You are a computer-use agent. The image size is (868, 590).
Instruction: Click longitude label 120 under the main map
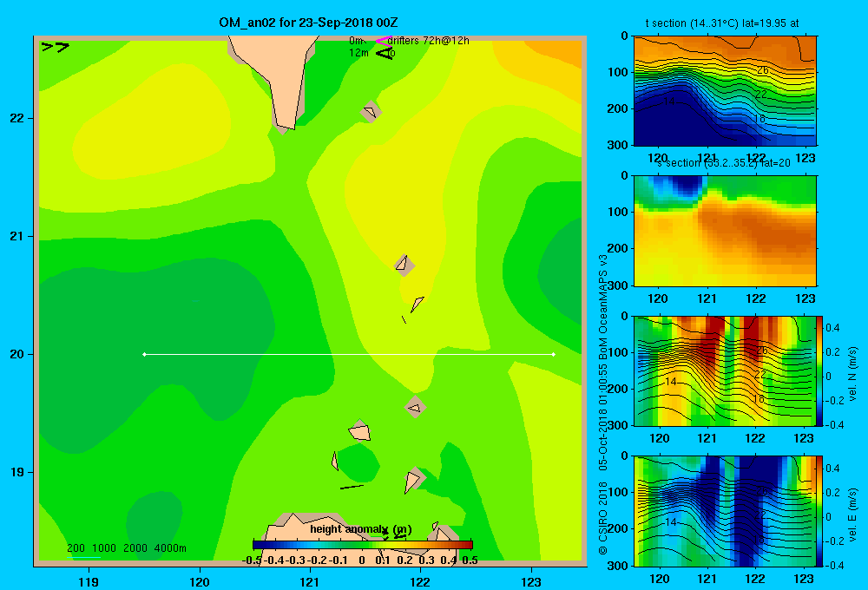200,581
